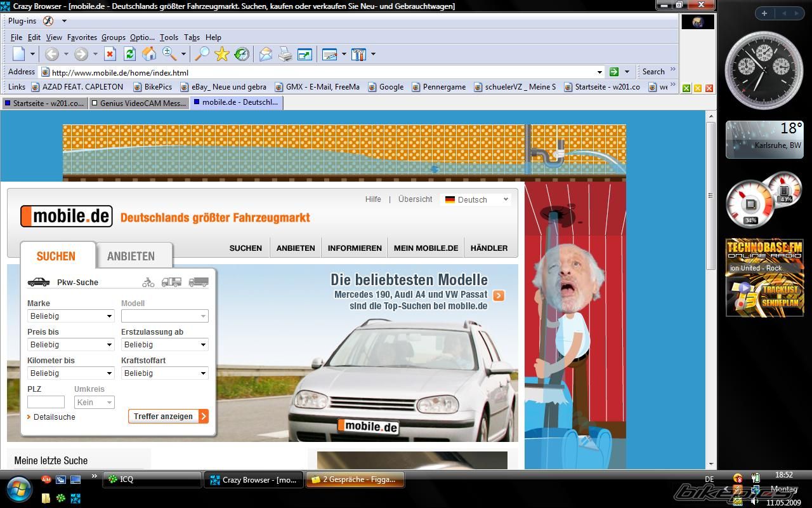Click the orange arrow beside beliebtesten Modelle
This screenshot has height=508, width=812.
[x=499, y=295]
